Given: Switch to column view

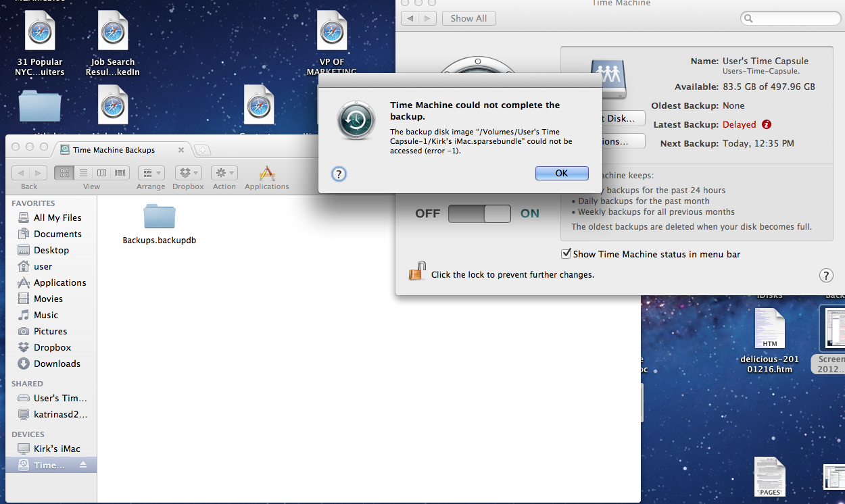Looking at the screenshot, I should click(x=101, y=172).
